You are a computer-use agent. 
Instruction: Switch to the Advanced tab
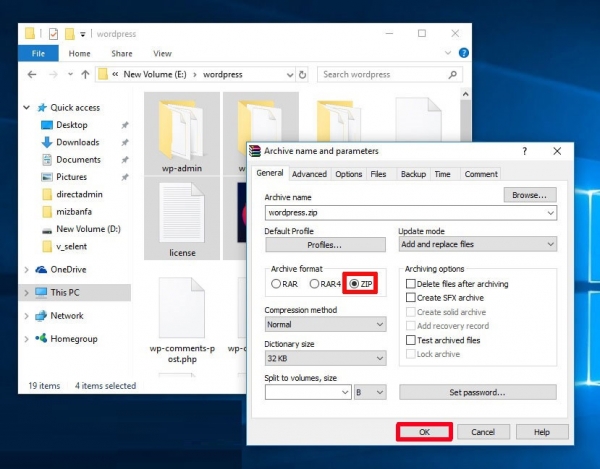309,174
